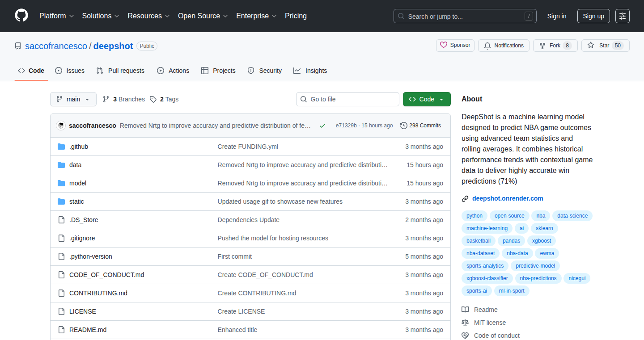644x340 pixels.
Task: Click the Code of conduct icon
Action: 465,336
